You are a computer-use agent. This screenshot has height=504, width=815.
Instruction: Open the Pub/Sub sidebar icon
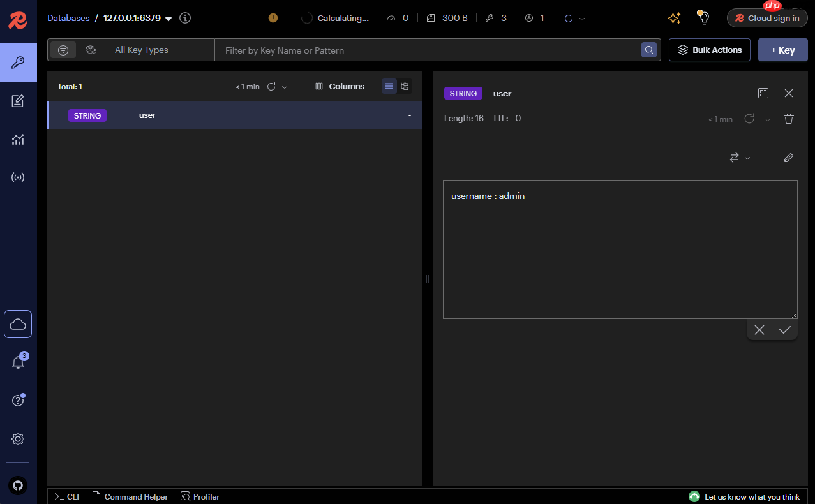coord(18,177)
